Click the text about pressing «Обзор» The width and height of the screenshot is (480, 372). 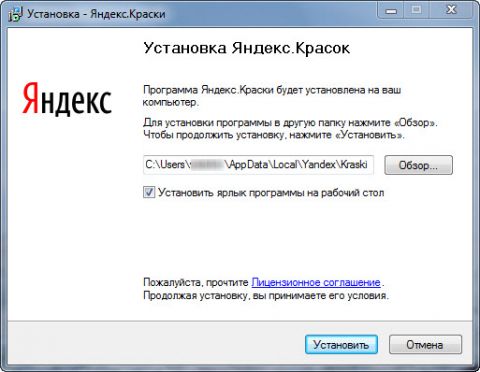point(290,123)
